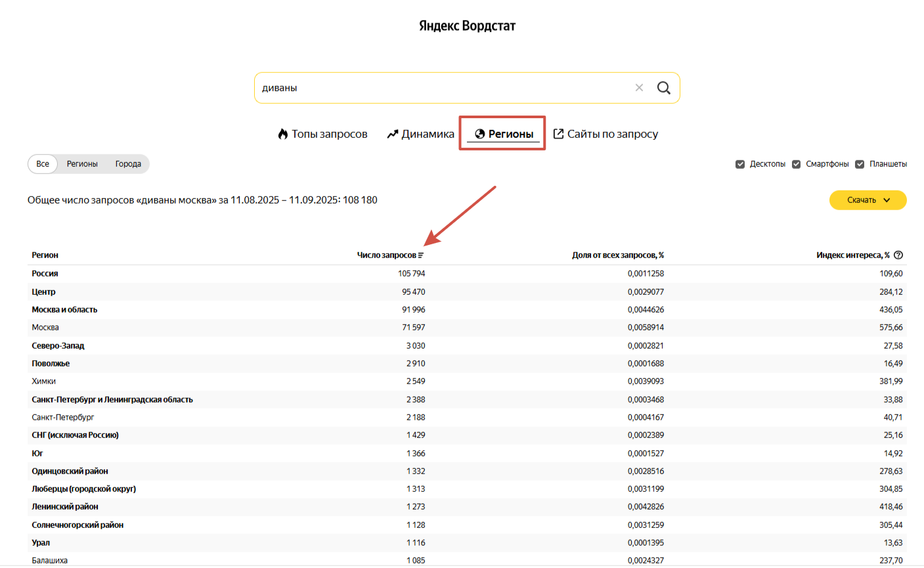Click the chevron on the Скачать button

[886, 200]
